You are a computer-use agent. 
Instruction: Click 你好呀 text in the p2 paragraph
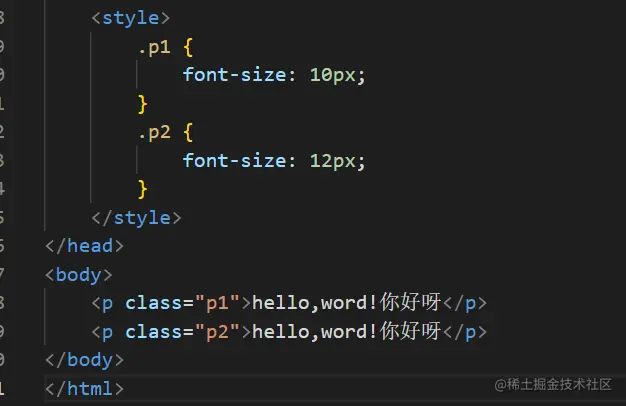pyautogui.click(x=410, y=331)
